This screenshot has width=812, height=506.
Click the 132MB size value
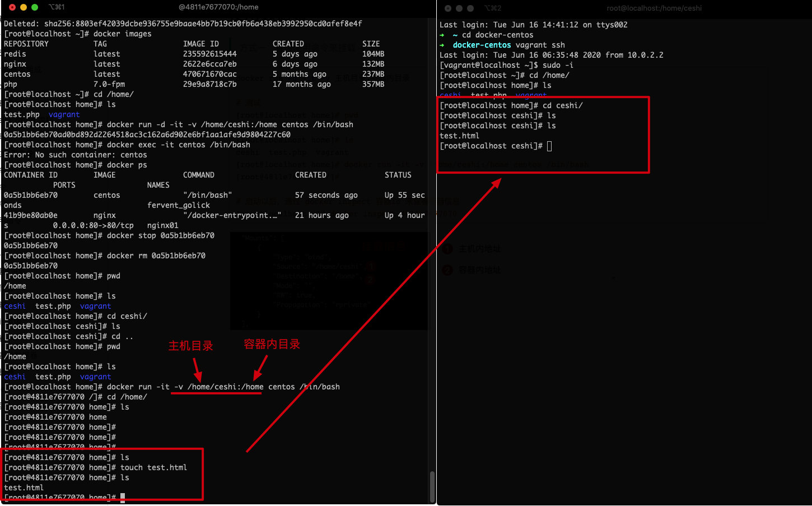374,64
